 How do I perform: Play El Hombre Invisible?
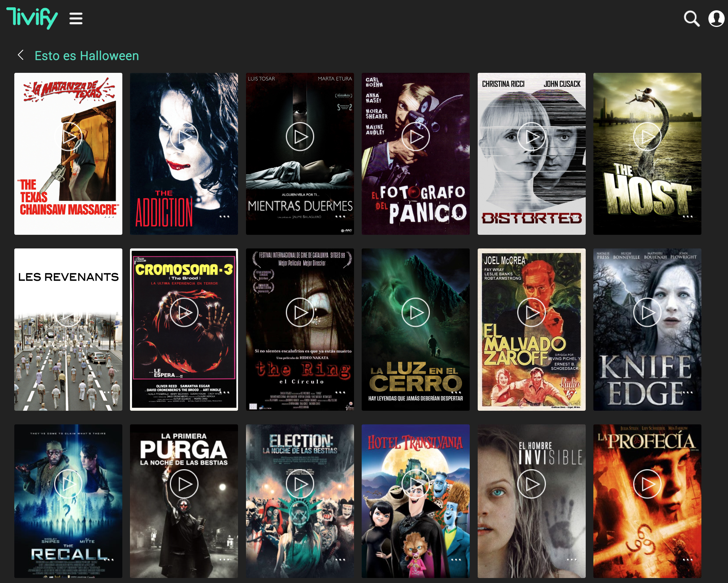pyautogui.click(x=532, y=484)
